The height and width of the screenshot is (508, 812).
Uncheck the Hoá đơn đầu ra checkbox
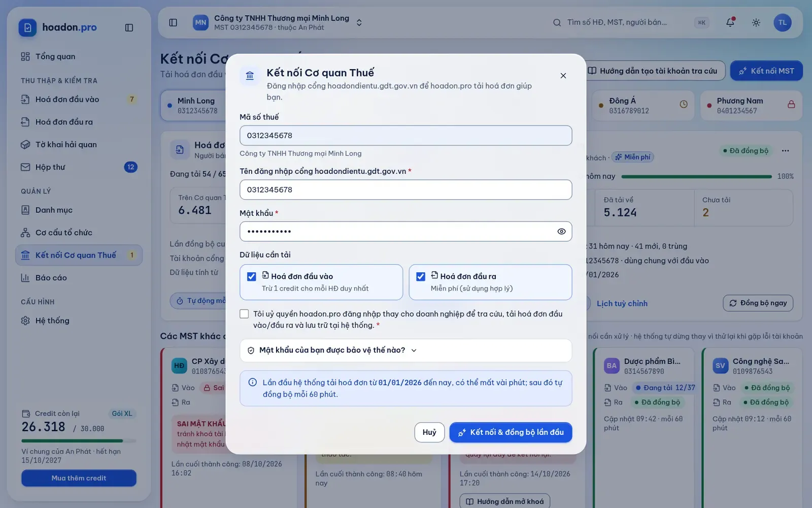[420, 276]
